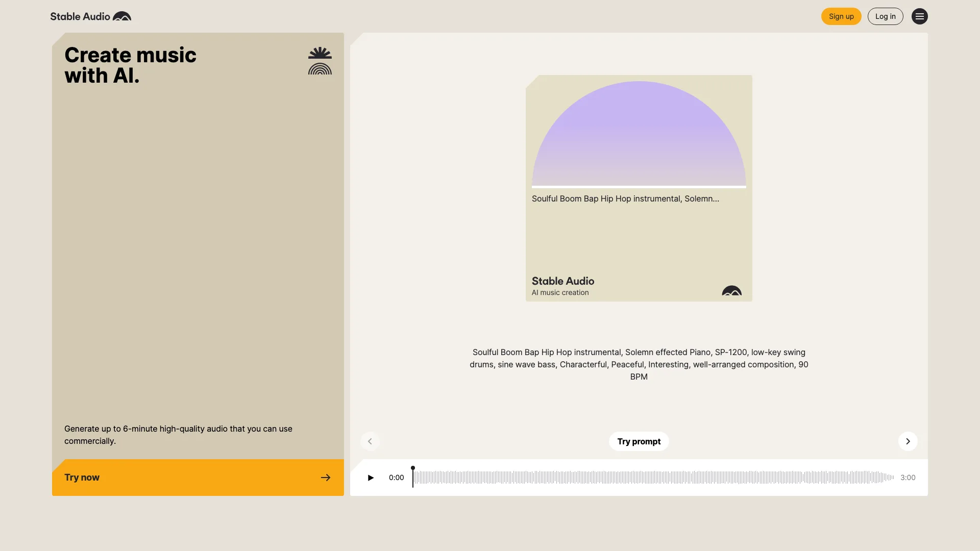Click the "AI music creation" caption

pyautogui.click(x=560, y=292)
